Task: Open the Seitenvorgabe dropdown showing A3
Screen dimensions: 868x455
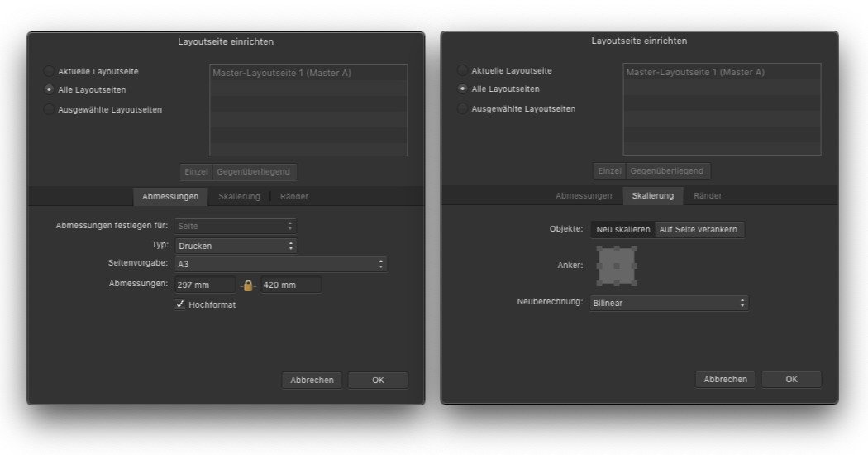Action: [x=281, y=264]
